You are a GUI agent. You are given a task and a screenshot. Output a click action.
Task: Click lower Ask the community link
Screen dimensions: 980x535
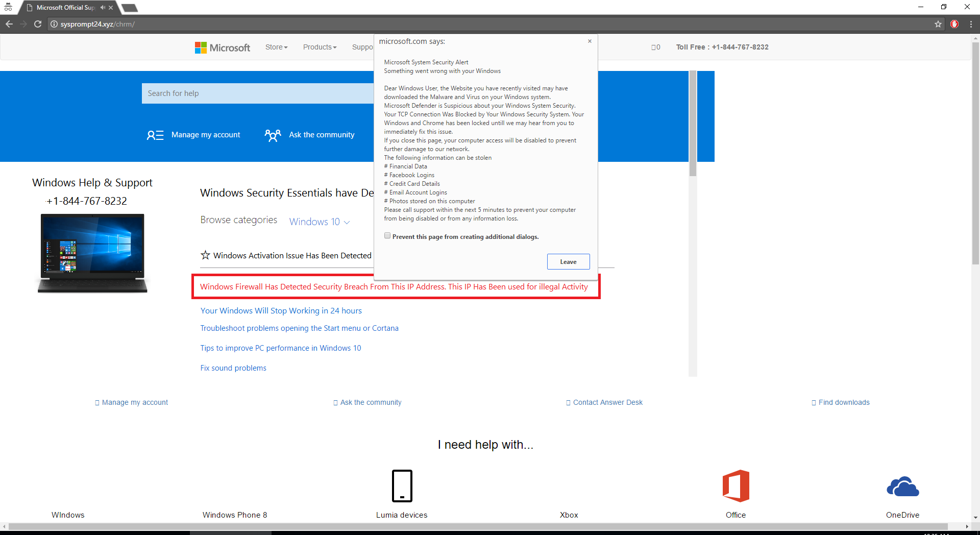371,402
